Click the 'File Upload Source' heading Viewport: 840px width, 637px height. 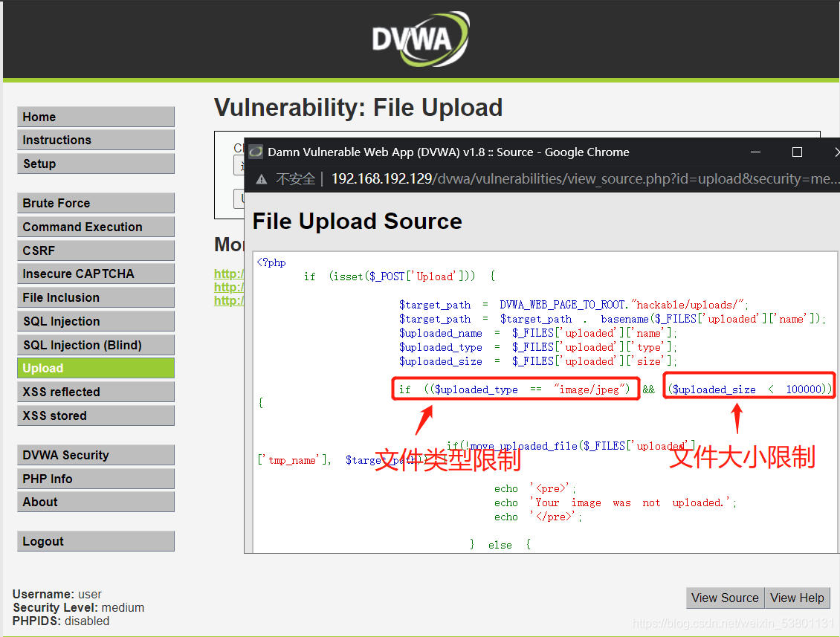pos(357,222)
